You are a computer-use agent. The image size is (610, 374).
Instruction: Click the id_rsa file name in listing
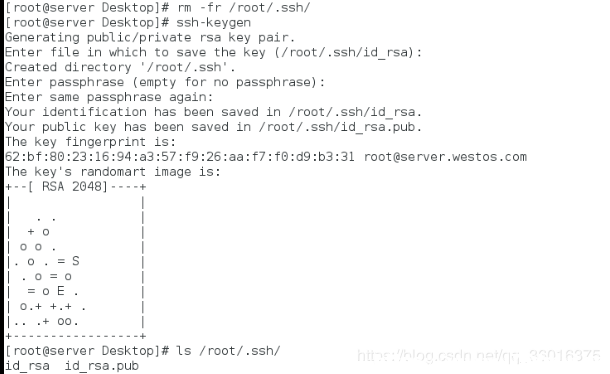pos(27,366)
